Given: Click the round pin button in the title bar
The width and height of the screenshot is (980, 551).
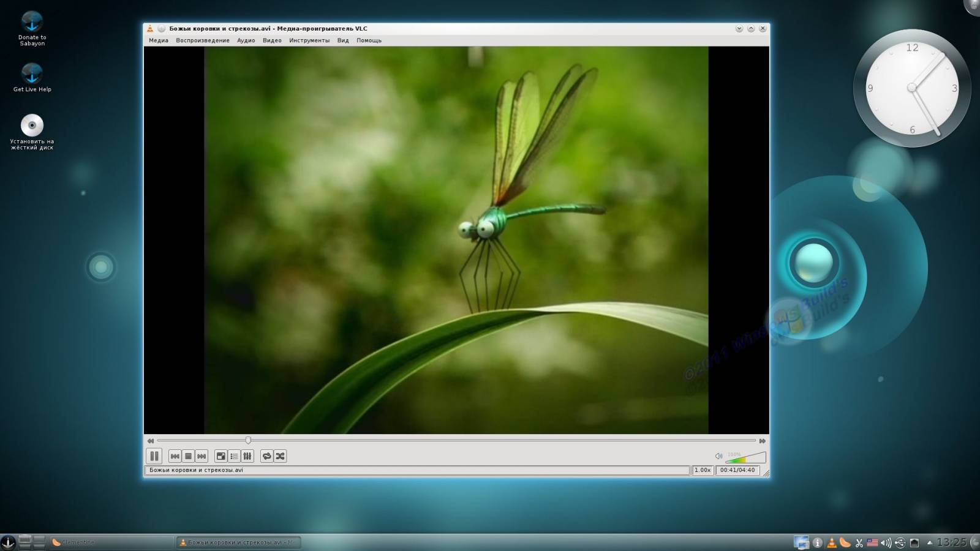Looking at the screenshot, I should click(x=162, y=28).
